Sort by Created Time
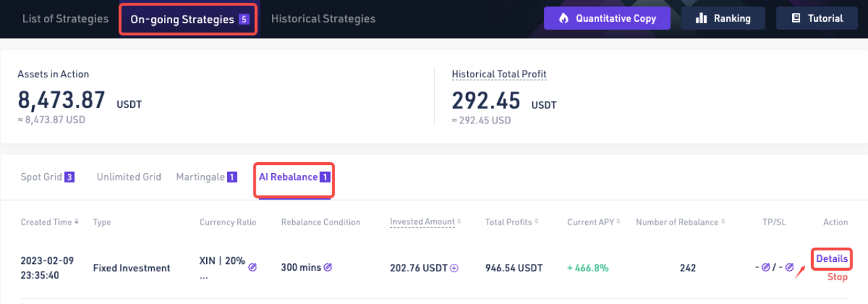This screenshot has height=304, width=868. (76, 222)
